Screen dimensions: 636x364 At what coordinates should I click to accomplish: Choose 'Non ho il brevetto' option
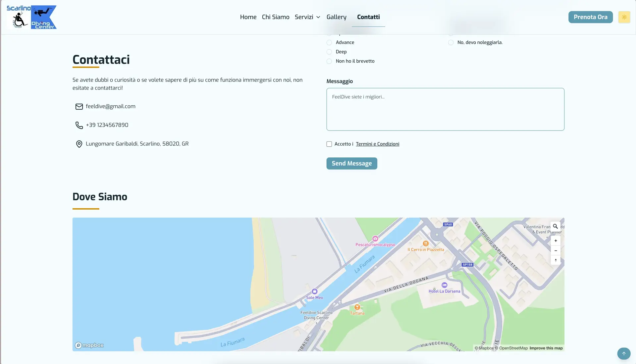(x=329, y=61)
